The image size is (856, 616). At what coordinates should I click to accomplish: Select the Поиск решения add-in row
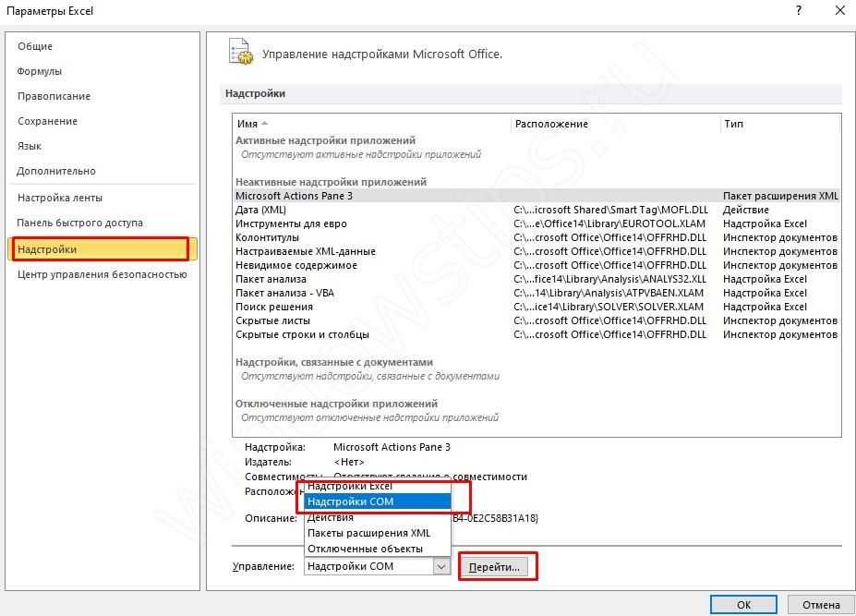[274, 307]
